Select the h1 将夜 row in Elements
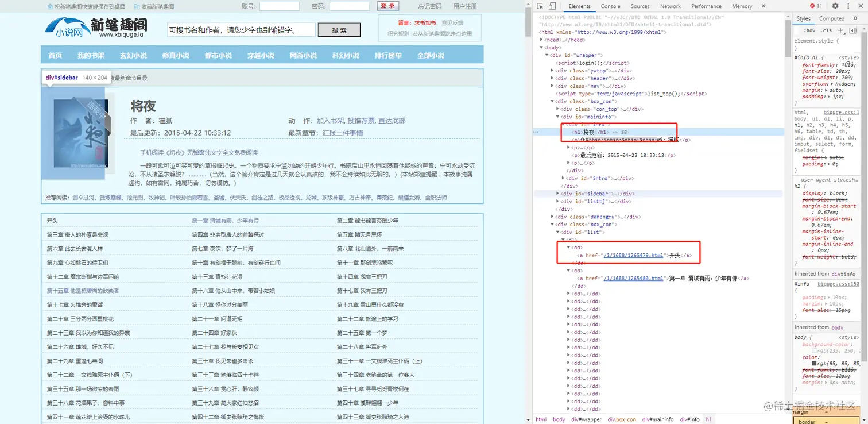 tap(658, 132)
